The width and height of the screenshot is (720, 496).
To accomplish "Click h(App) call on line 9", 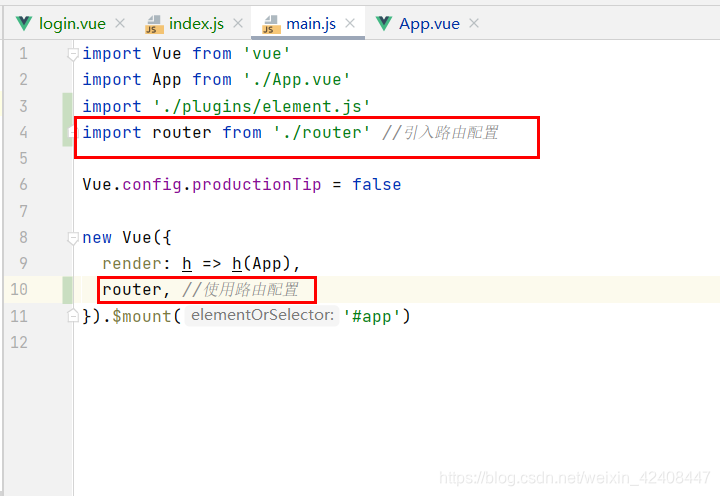I will pyautogui.click(x=261, y=264).
